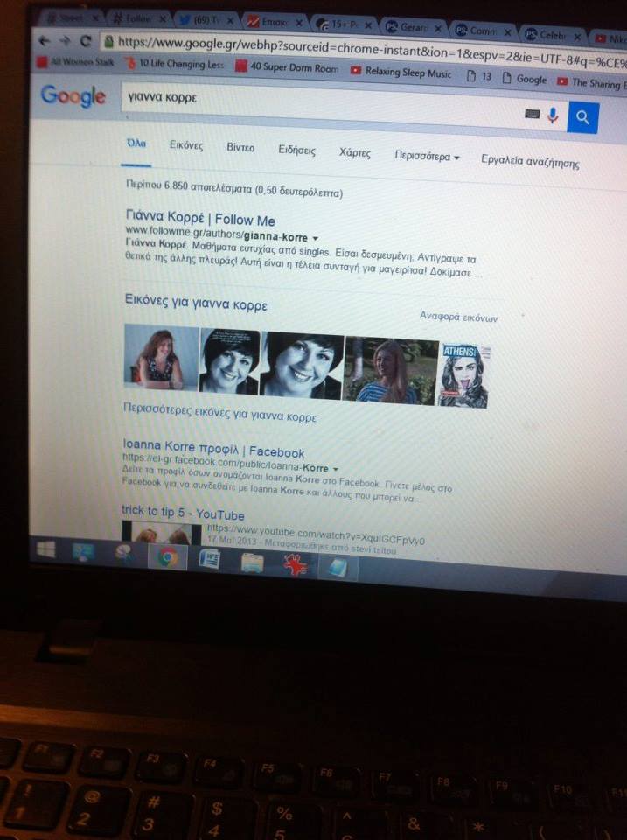The width and height of the screenshot is (627, 840).
Task: Close the Gerard browser tab
Action: 438,29
